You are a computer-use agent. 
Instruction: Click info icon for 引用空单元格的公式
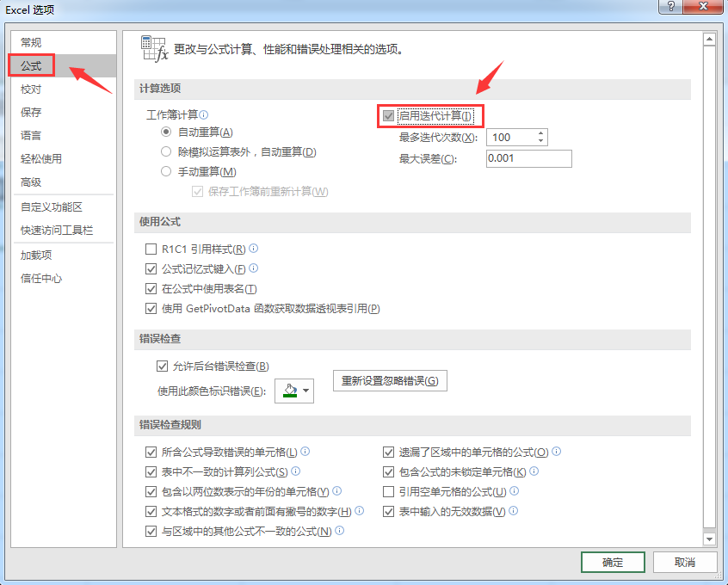click(515, 490)
